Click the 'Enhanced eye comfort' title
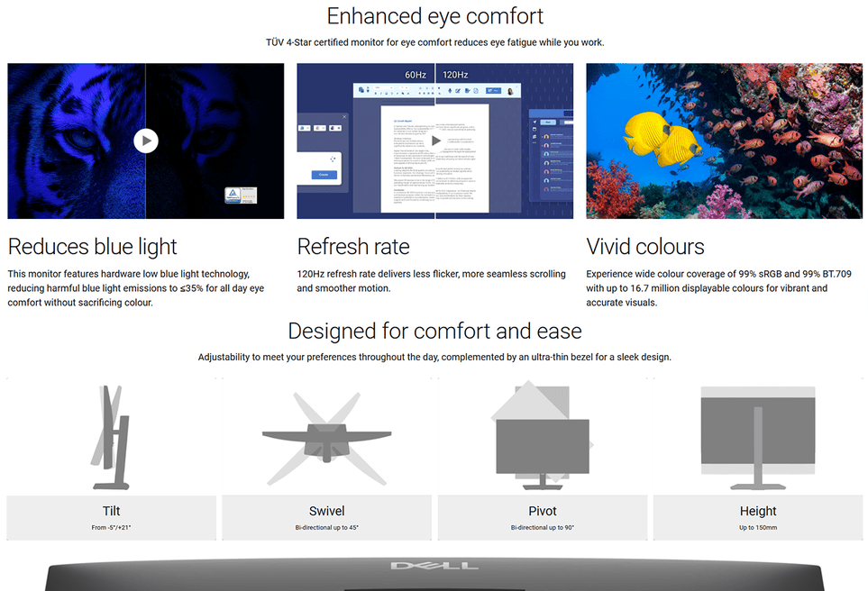This screenshot has width=868, height=591. [435, 16]
